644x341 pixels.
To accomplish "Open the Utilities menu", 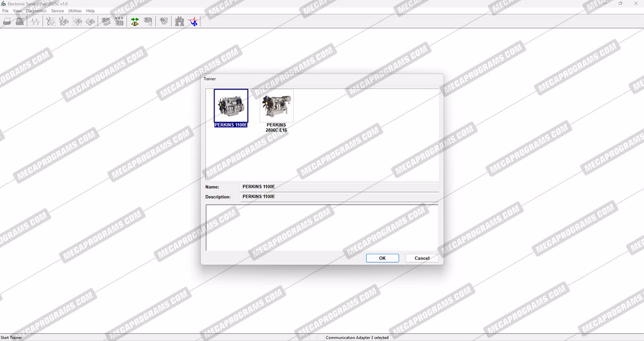I will pyautogui.click(x=75, y=11).
